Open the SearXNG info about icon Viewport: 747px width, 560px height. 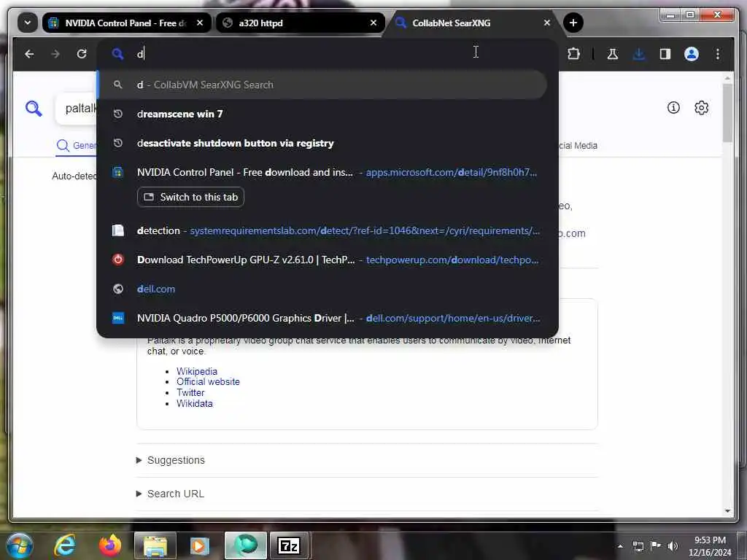click(673, 108)
